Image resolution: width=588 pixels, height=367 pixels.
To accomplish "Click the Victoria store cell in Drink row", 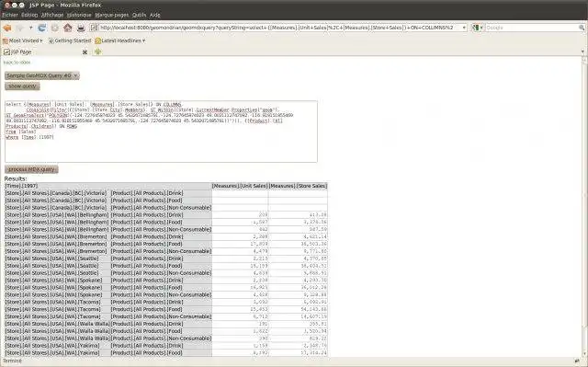I will coord(57,193).
